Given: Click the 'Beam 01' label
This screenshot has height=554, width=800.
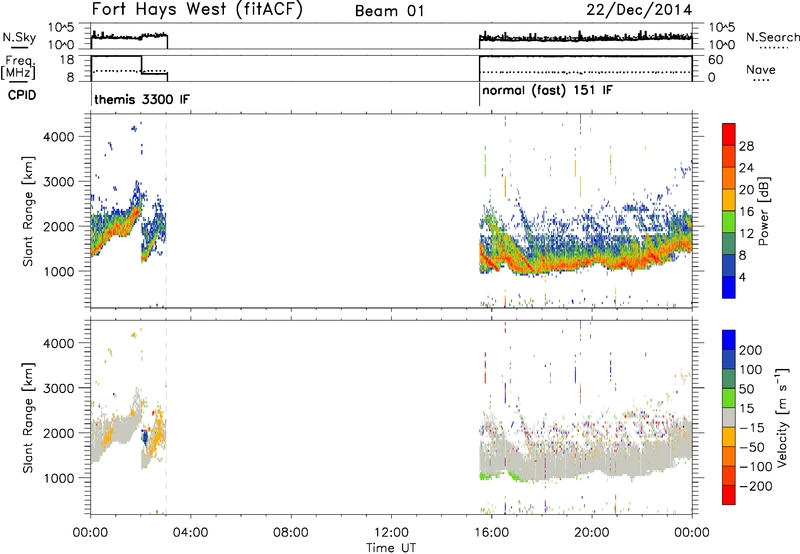Looking at the screenshot, I should click(389, 11).
